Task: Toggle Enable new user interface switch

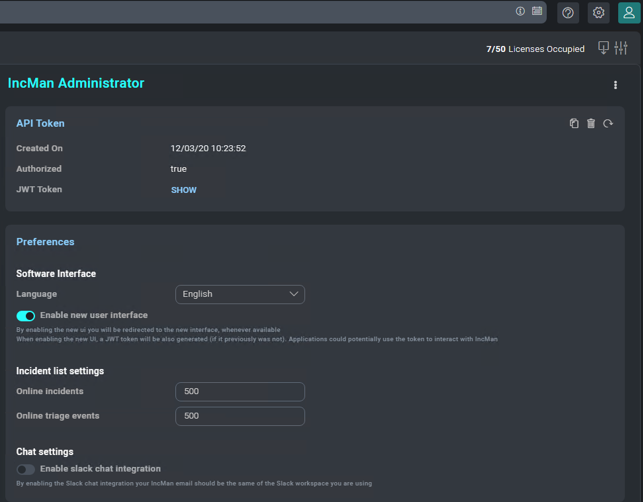Action: pos(26,315)
